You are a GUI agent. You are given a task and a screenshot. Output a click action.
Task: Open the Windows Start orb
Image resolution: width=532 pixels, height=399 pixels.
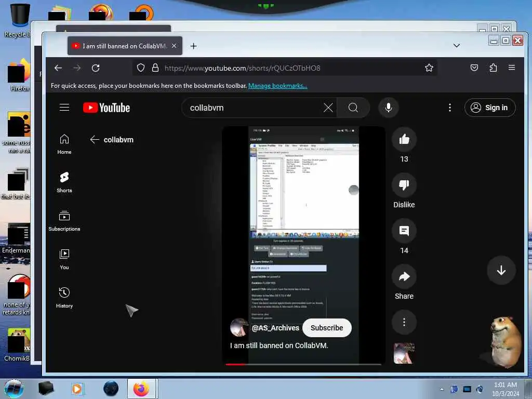pyautogui.click(x=14, y=389)
